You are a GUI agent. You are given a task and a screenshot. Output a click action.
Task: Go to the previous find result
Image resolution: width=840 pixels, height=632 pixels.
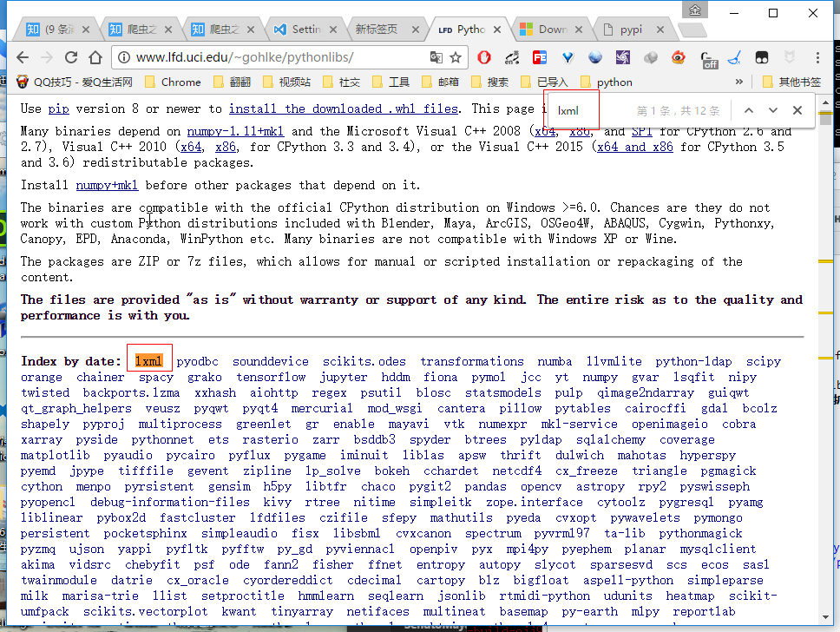(748, 110)
